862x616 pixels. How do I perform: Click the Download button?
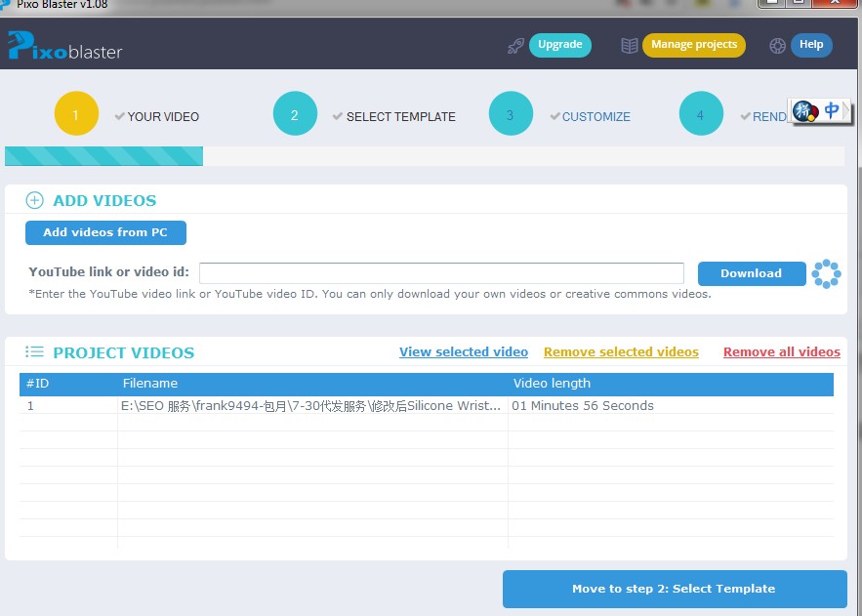[x=752, y=273]
